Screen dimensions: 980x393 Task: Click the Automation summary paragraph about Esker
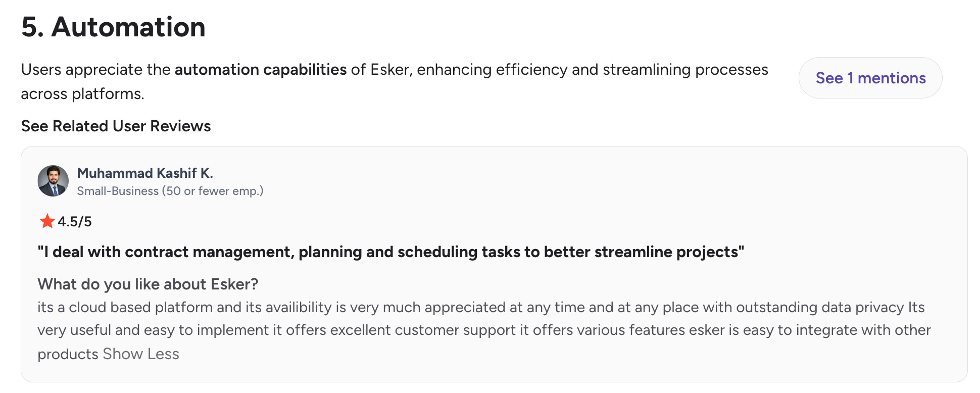point(395,82)
